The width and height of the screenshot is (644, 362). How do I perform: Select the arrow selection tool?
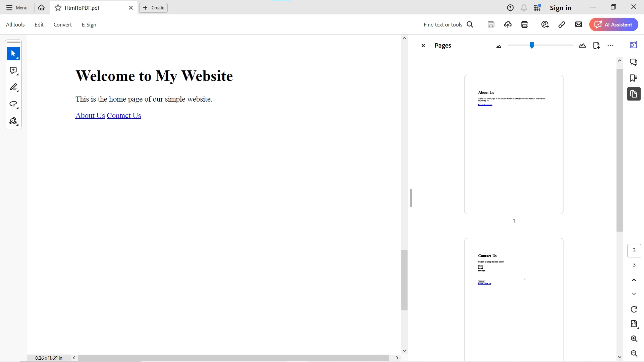pyautogui.click(x=13, y=54)
